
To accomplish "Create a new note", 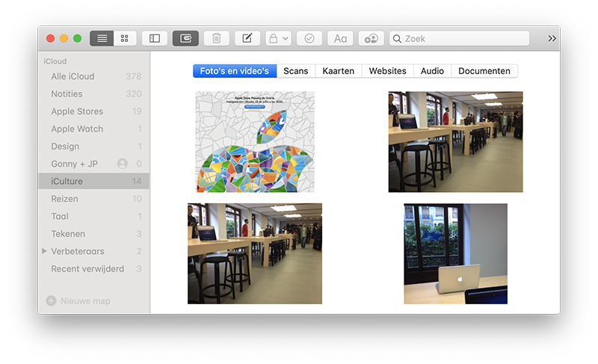I will 247,39.
